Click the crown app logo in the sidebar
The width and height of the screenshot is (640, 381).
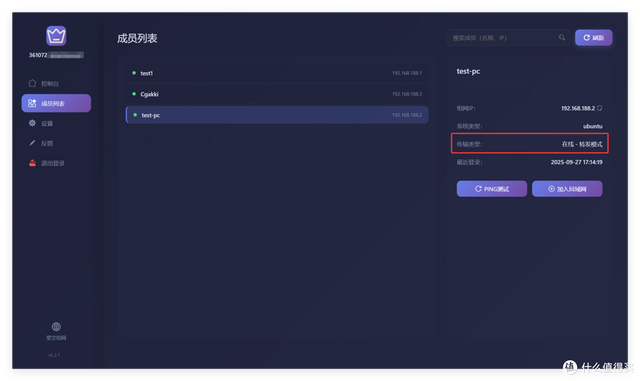[56, 36]
